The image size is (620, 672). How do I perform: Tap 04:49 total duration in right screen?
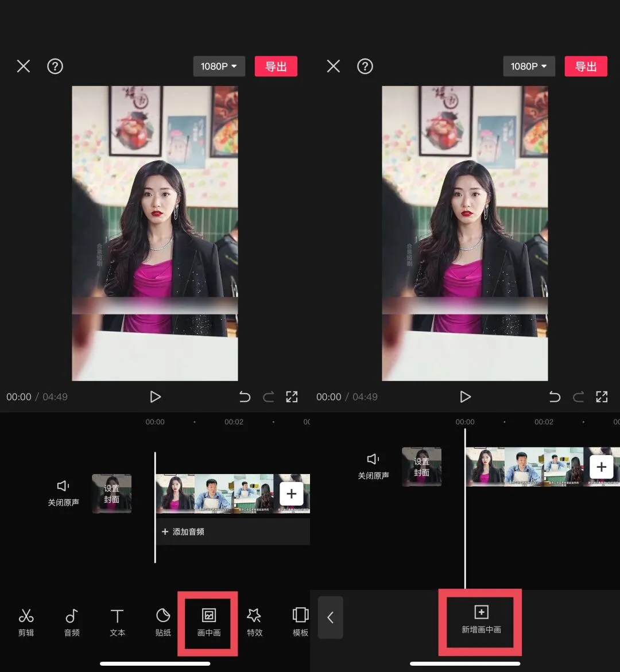coord(365,397)
